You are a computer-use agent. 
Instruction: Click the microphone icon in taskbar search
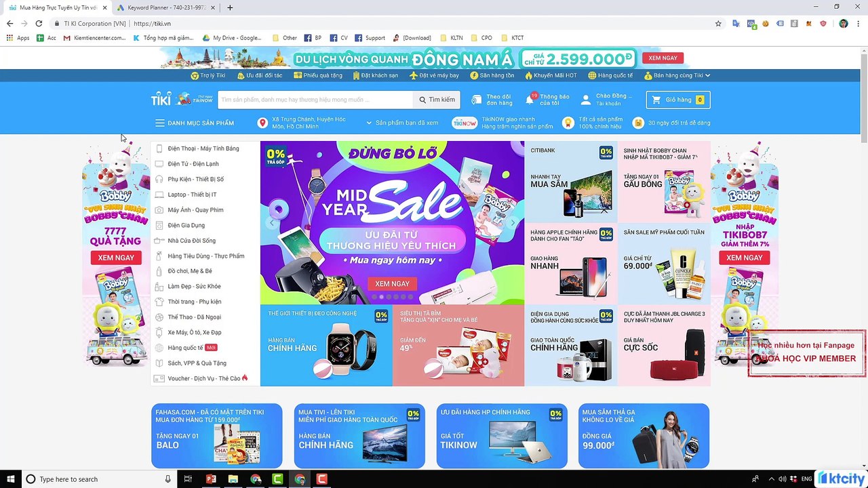click(168, 479)
